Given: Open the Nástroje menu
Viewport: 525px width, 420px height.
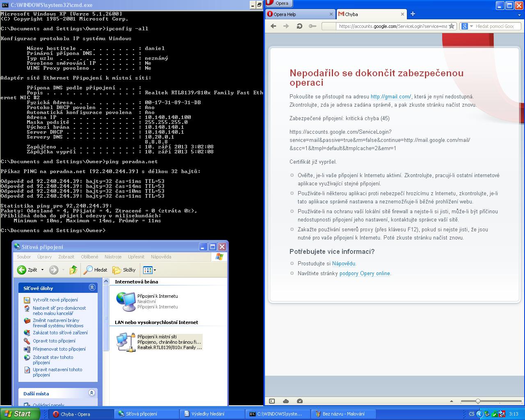Looking at the screenshot, I should coord(113,257).
